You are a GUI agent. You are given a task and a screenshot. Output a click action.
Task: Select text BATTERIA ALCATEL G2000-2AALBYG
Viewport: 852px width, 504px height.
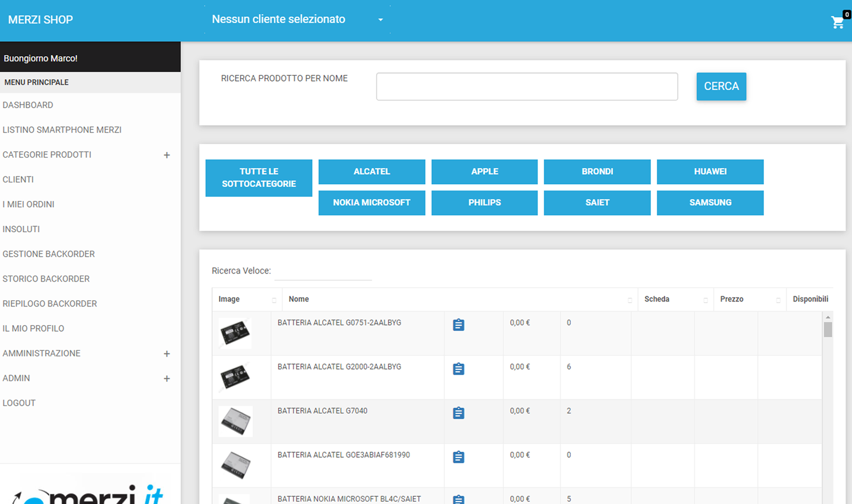click(339, 367)
